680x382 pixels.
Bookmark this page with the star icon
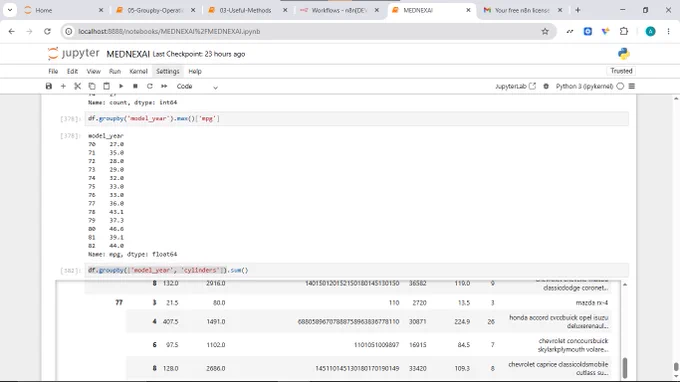pyautogui.click(x=545, y=31)
